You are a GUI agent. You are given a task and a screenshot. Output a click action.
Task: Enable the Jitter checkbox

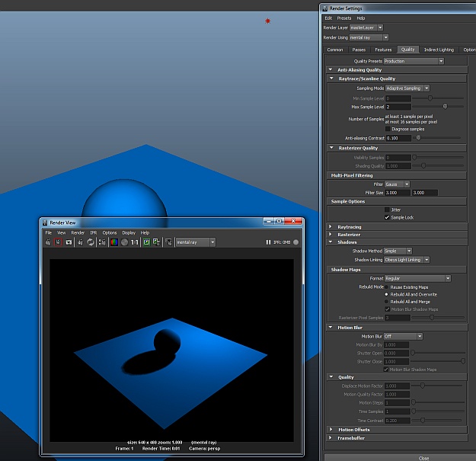pyautogui.click(x=387, y=210)
